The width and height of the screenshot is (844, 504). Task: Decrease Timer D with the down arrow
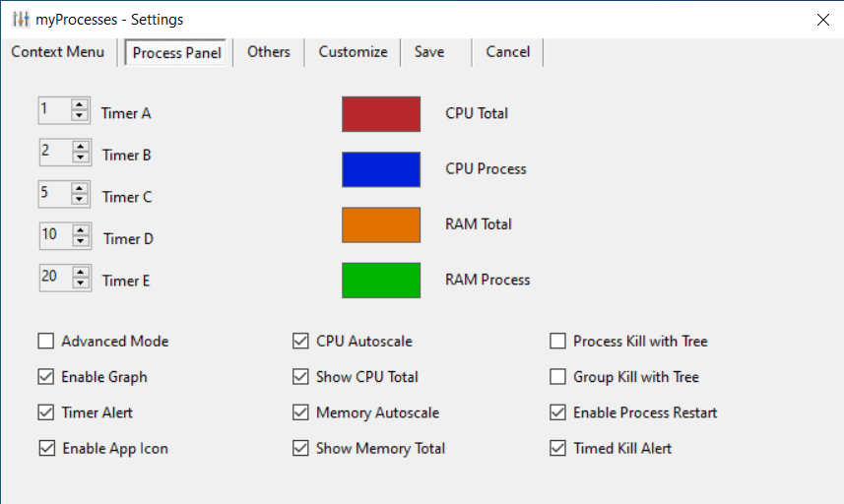(81, 241)
